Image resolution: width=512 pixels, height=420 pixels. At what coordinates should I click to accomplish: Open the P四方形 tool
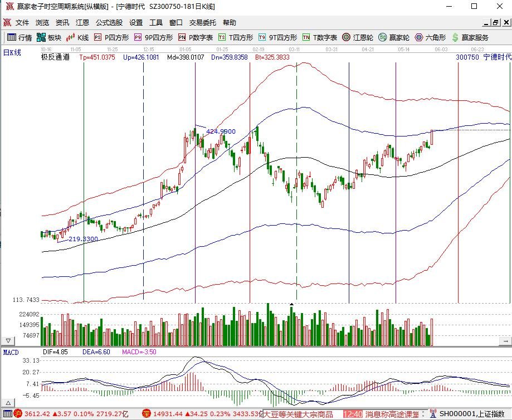111,37
